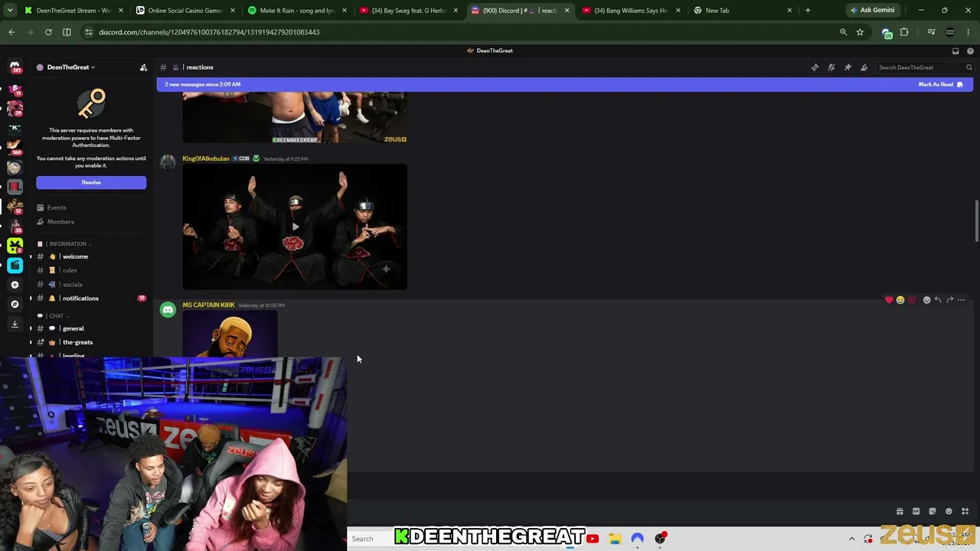Bookmark this page with the star icon
The height and width of the screenshot is (551, 980).
coord(860,32)
